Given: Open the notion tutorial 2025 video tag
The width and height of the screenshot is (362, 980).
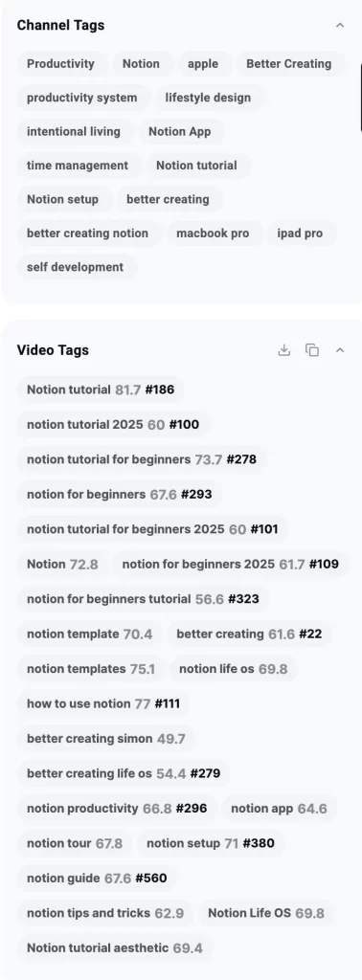Looking at the screenshot, I should click(x=113, y=425).
